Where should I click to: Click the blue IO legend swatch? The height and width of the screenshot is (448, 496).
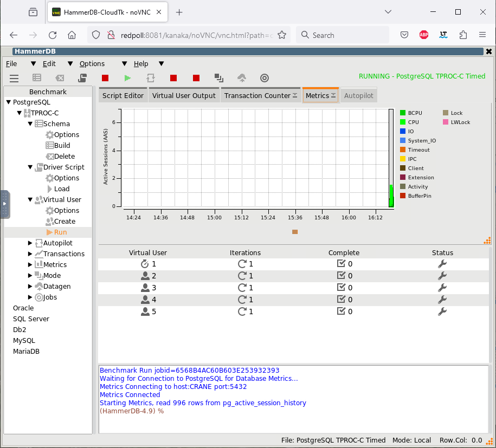403,131
